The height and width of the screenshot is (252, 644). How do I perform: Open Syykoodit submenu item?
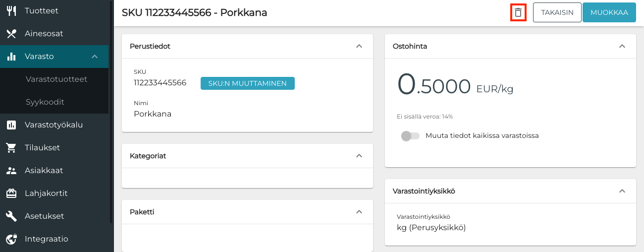click(x=45, y=102)
